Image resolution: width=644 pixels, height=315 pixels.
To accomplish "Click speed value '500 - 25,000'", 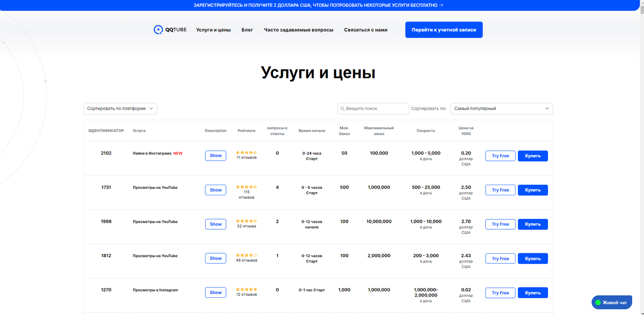I will click(x=426, y=187).
